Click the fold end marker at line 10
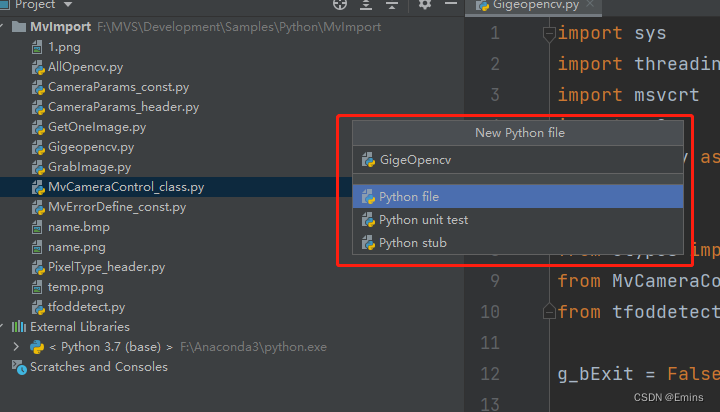720x412 pixels. coord(549,312)
